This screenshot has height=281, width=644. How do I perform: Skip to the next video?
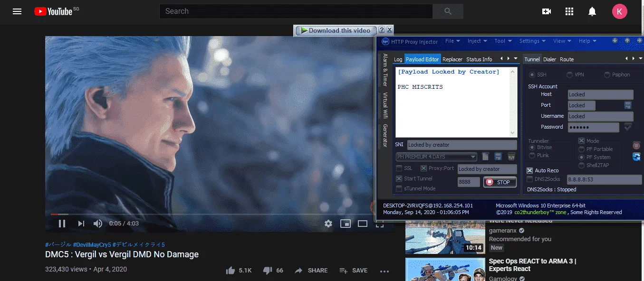tap(81, 224)
